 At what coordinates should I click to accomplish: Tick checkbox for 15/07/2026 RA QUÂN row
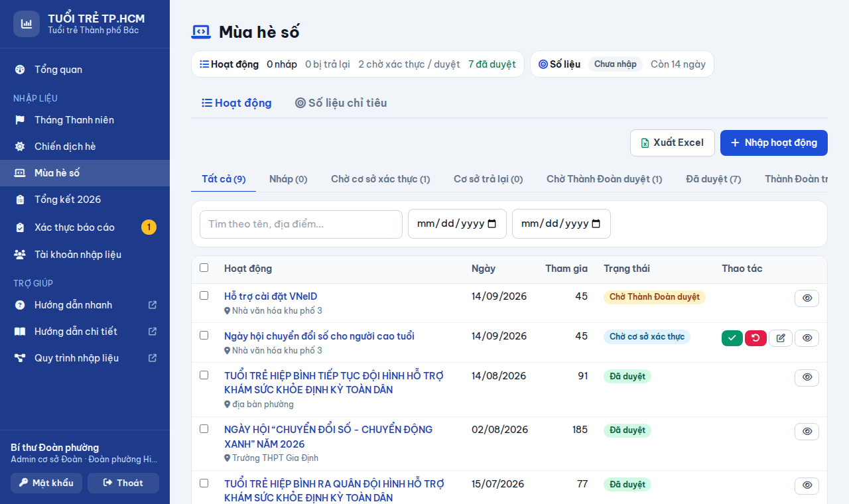(204, 483)
